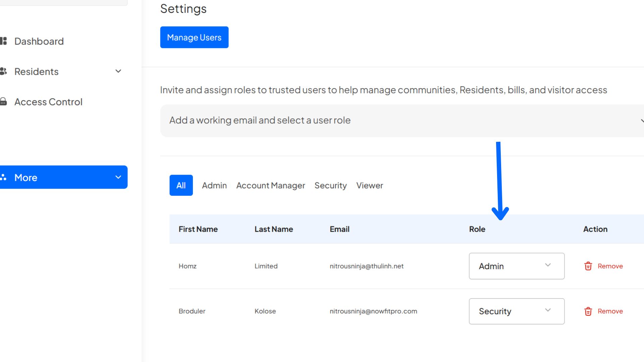Viewport: 644px width, 362px height.
Task: Select the Security filter tab
Action: (x=330, y=185)
